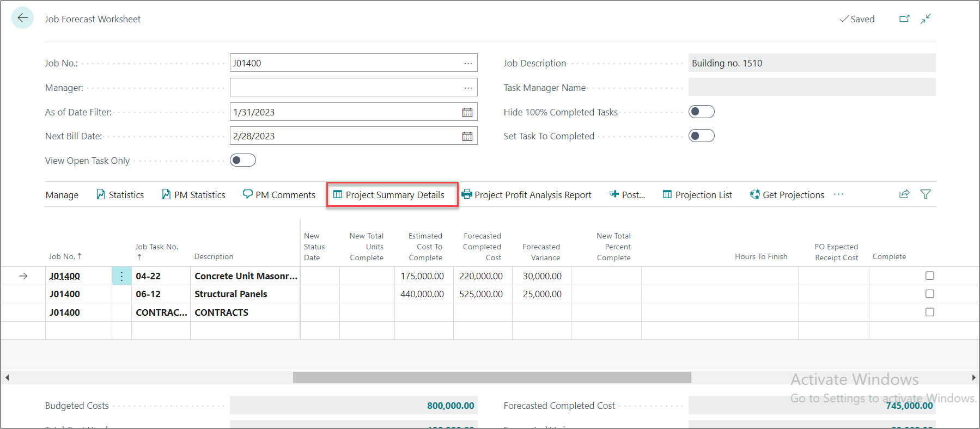Click the share icon in action bar
980x429 pixels.
click(x=904, y=194)
